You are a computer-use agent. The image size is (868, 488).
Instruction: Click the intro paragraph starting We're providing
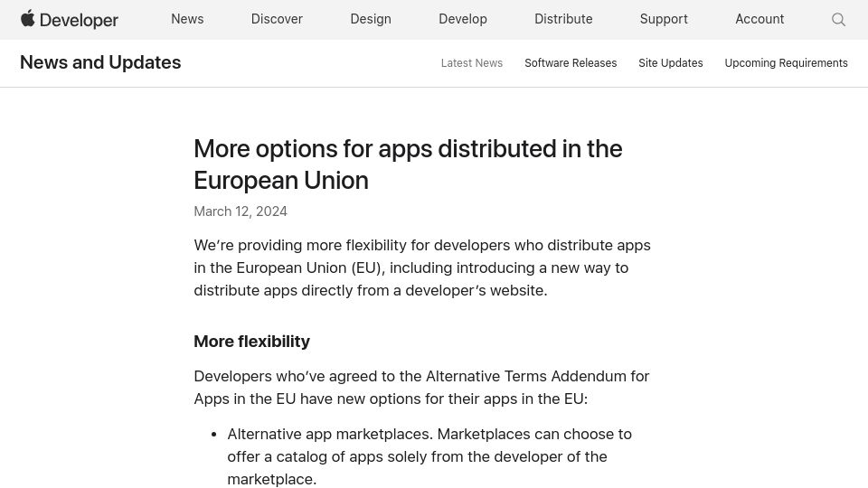coord(422,267)
